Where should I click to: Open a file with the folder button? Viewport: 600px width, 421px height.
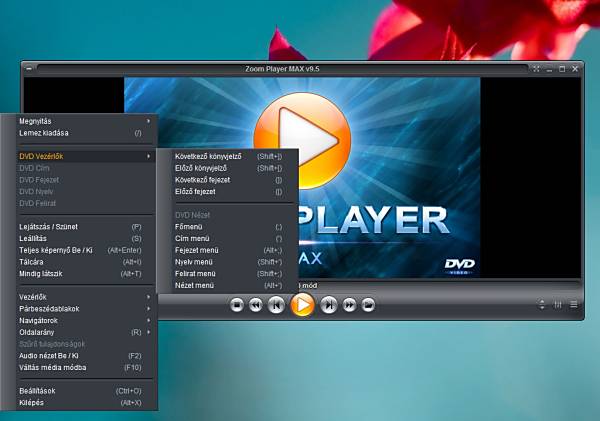click(x=368, y=305)
